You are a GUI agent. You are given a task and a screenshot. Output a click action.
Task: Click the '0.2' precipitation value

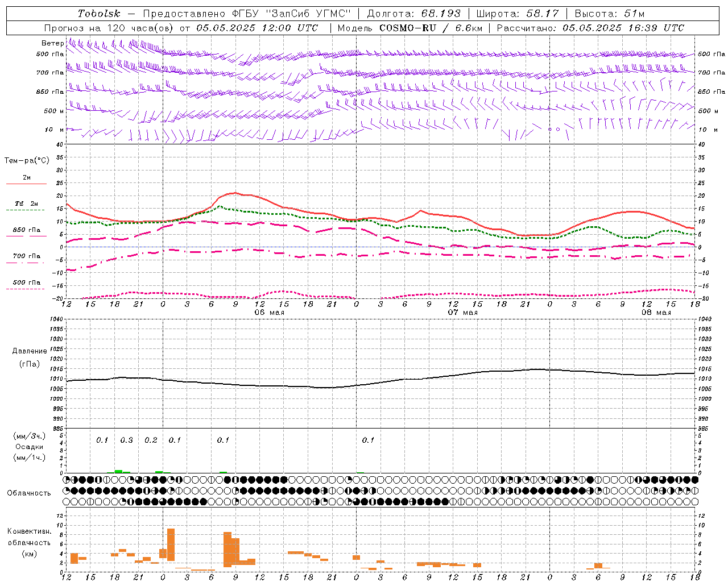click(x=151, y=440)
